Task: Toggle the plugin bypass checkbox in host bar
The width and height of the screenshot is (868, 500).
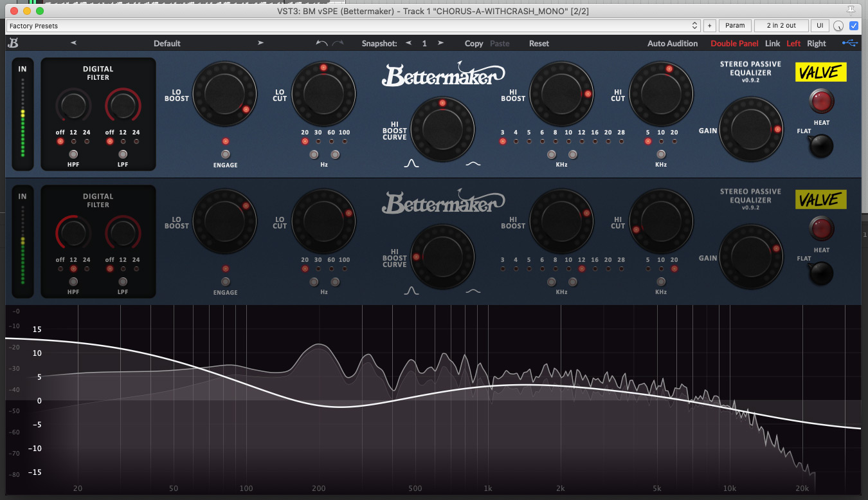Action: coord(854,26)
